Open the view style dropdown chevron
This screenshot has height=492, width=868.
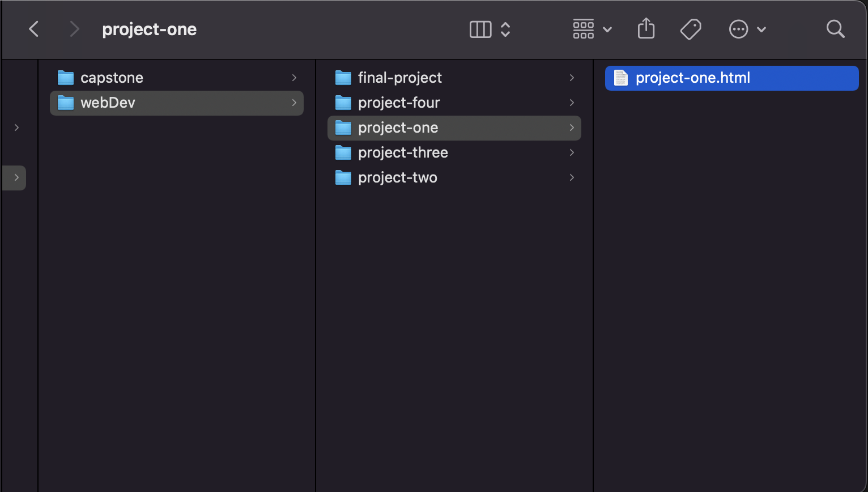[504, 29]
